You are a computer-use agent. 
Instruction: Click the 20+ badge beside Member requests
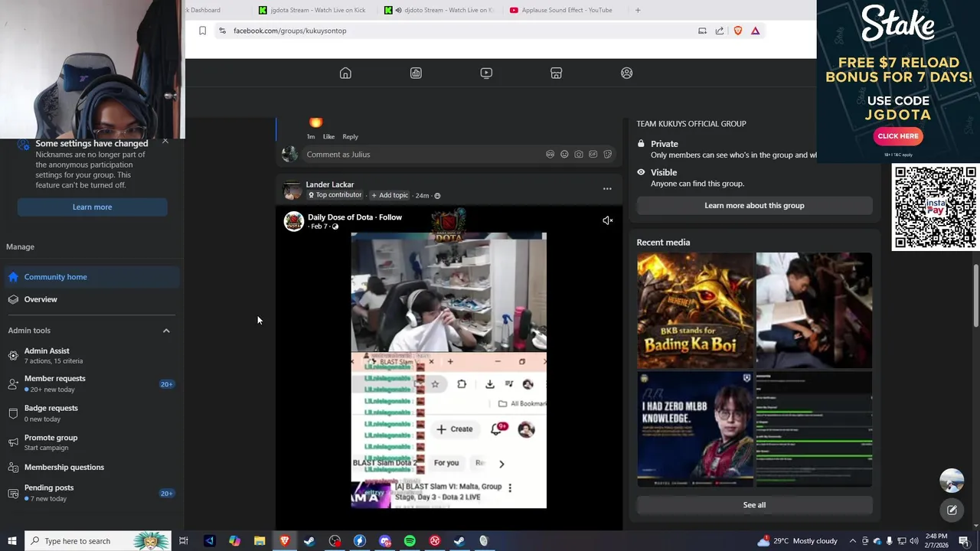pyautogui.click(x=166, y=384)
